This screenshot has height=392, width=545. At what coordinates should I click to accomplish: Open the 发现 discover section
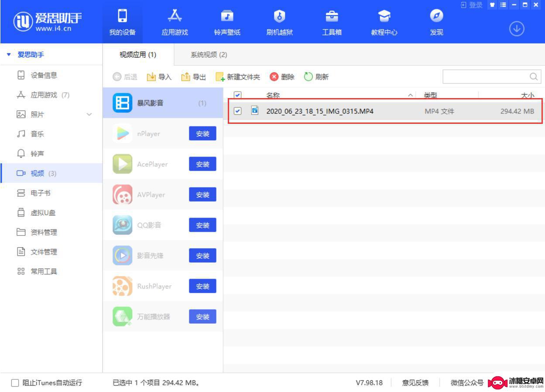click(x=436, y=22)
